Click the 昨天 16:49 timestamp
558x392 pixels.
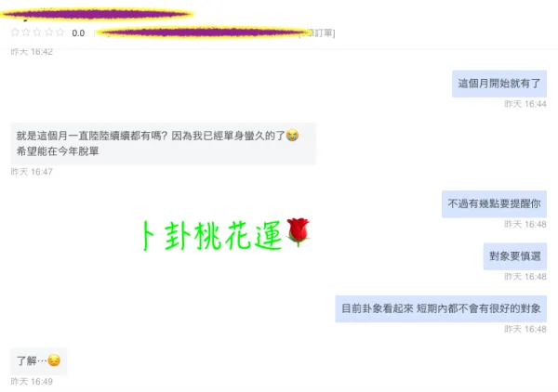point(32,382)
